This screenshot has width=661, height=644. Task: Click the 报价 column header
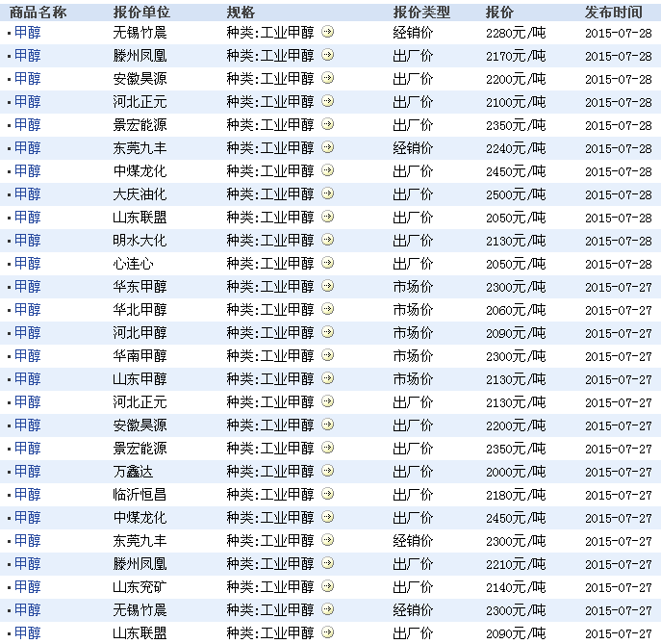click(499, 13)
